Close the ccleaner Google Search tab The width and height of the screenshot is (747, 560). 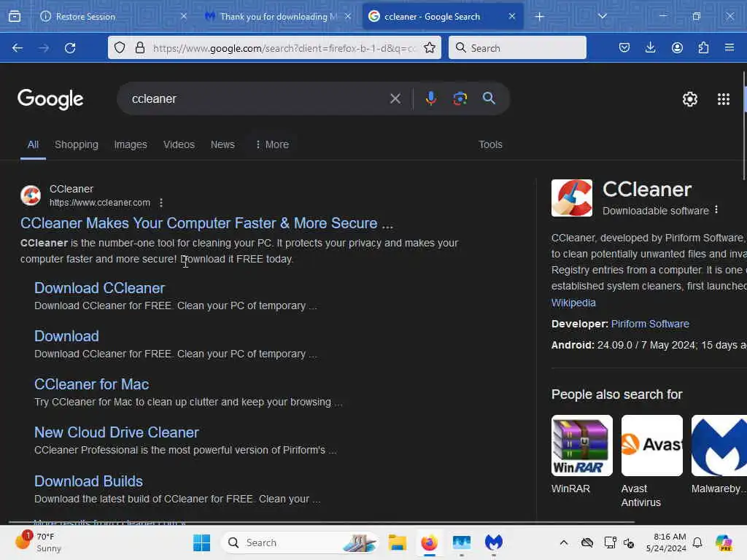pos(511,16)
